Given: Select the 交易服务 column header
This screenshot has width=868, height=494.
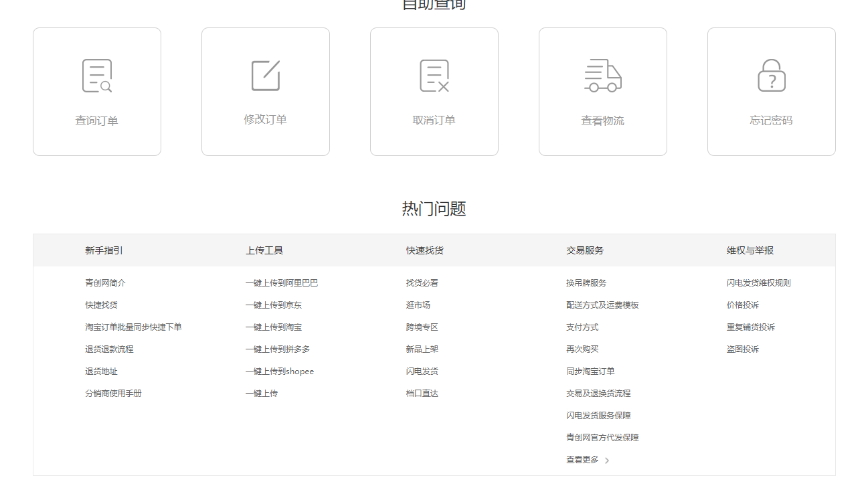Looking at the screenshot, I should pos(585,250).
